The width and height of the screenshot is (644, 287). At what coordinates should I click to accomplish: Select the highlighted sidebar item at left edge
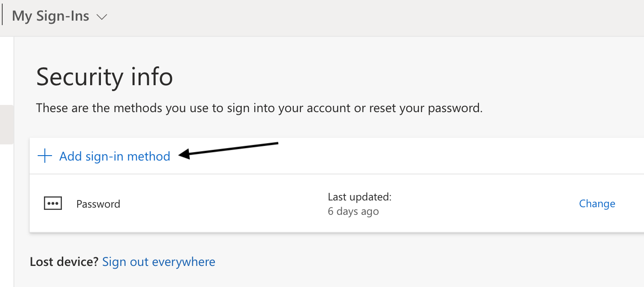7,124
